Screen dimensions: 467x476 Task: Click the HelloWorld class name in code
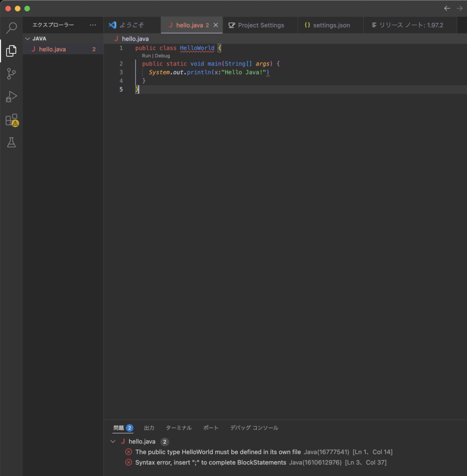pos(197,48)
